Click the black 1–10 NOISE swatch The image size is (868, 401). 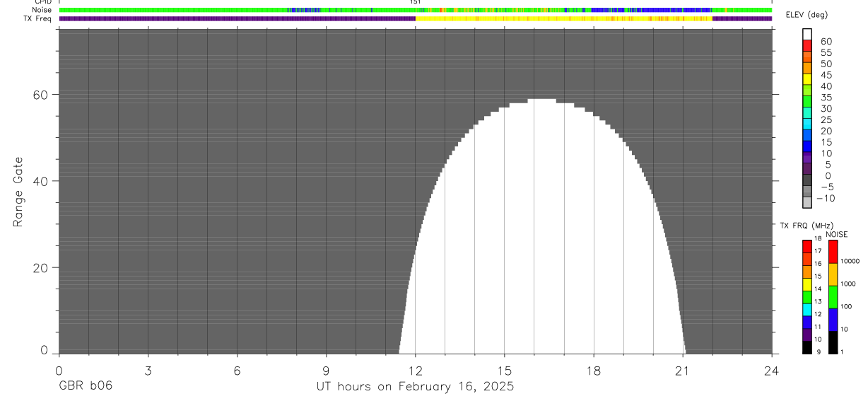point(833,342)
